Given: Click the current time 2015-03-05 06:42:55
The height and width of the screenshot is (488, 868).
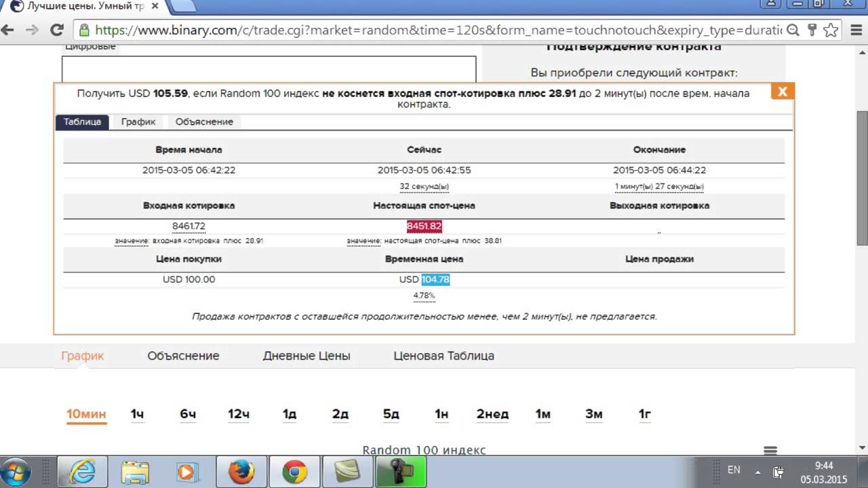Looking at the screenshot, I should click(x=425, y=170).
